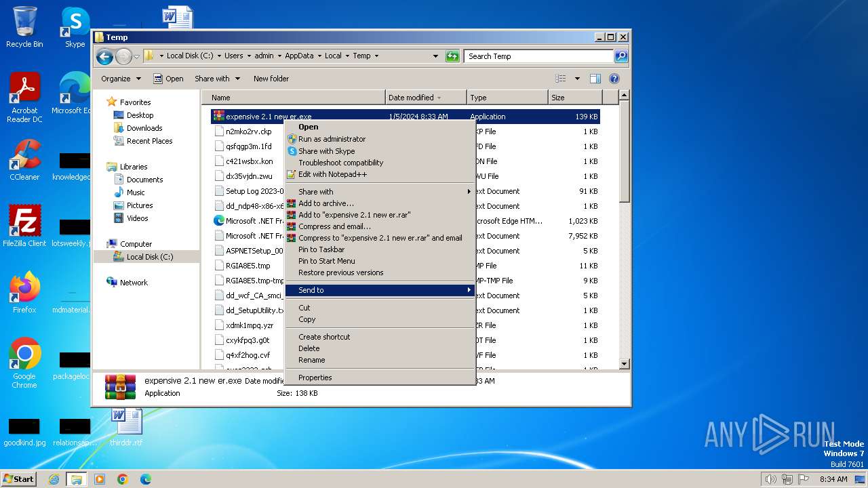Click the green refresh button in address bar
The height and width of the screenshot is (488, 868).
tap(452, 56)
